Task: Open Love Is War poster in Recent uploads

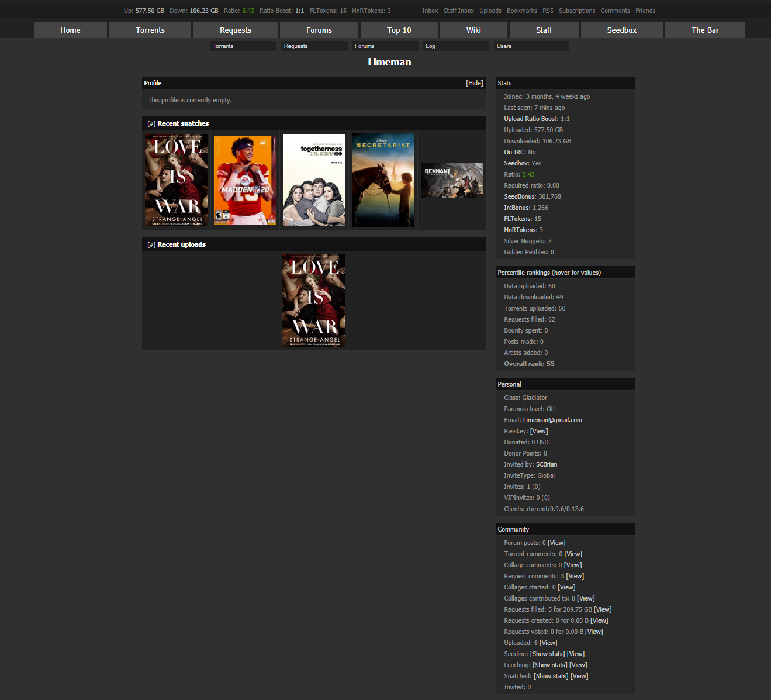Action: pyautogui.click(x=313, y=301)
